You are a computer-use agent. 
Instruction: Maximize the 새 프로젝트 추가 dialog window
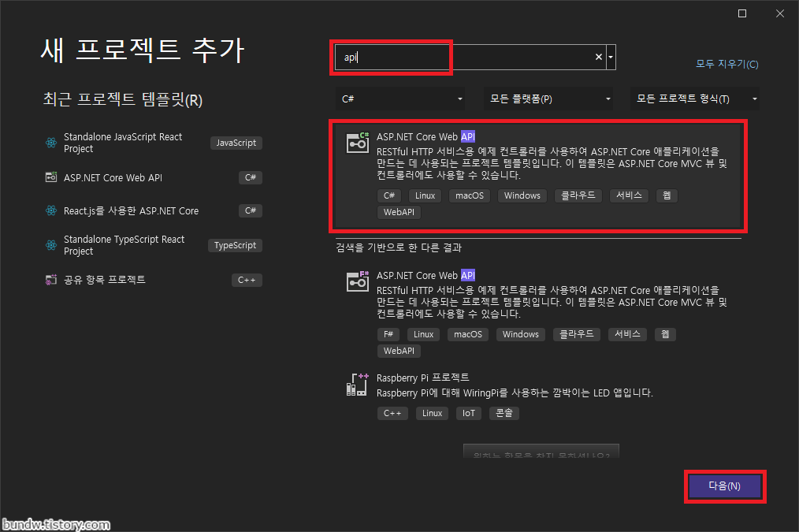pos(742,13)
